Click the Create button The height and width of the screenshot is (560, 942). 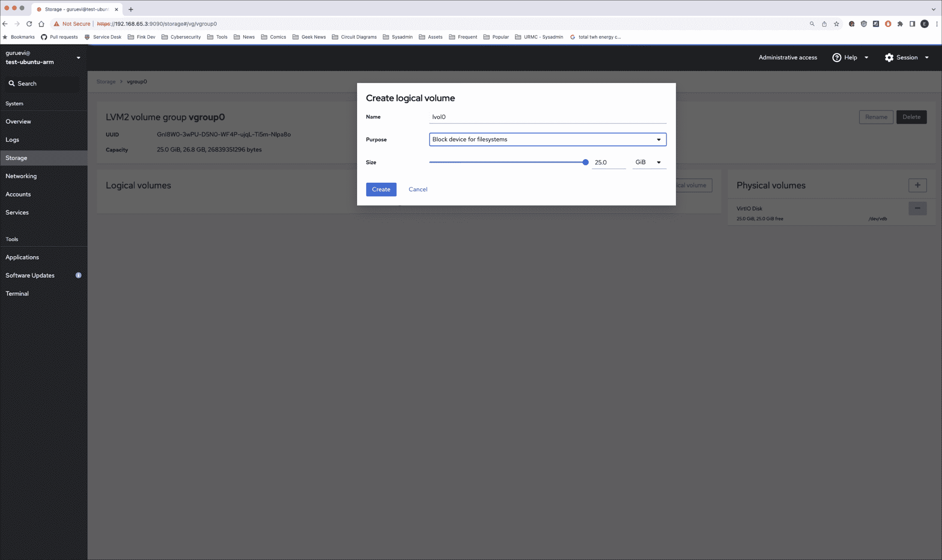381,189
